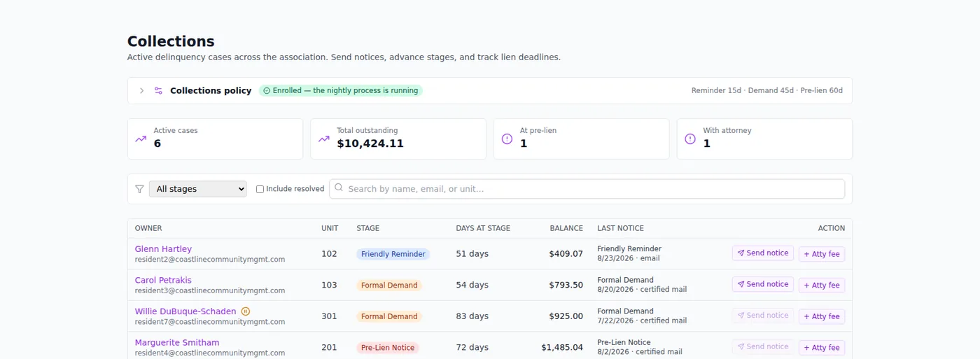Enable the Include resolved checkbox
This screenshot has height=359, width=980.
[260, 189]
